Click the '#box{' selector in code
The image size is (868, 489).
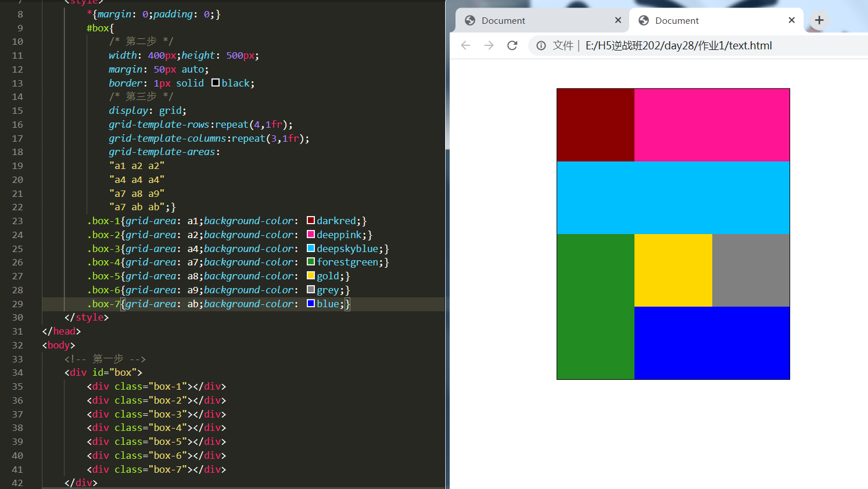(x=101, y=28)
